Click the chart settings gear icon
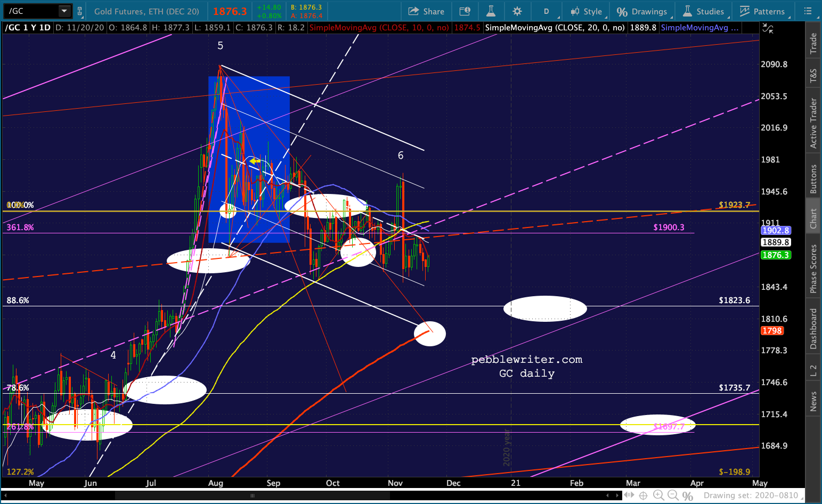Image resolution: width=822 pixels, height=504 pixels. [517, 11]
